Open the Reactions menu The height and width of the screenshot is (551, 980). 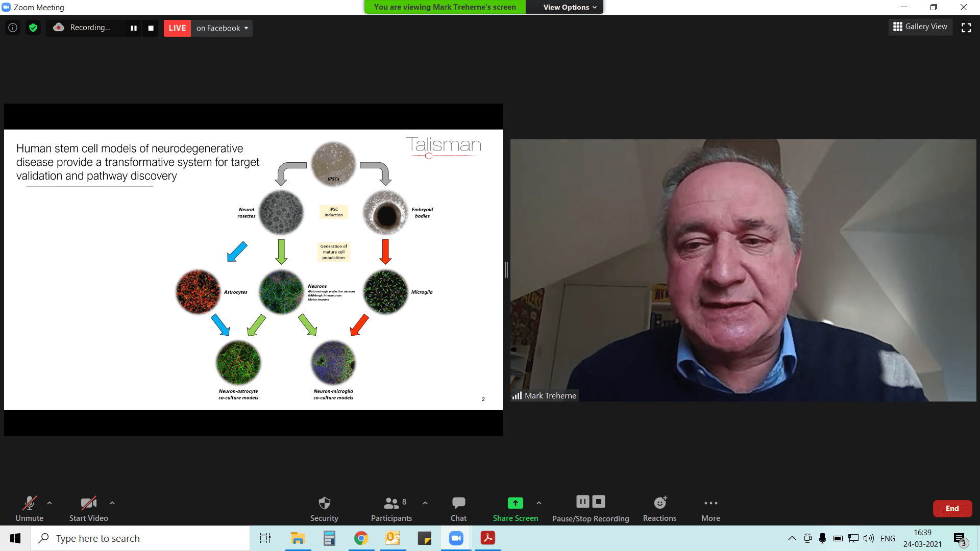click(659, 509)
